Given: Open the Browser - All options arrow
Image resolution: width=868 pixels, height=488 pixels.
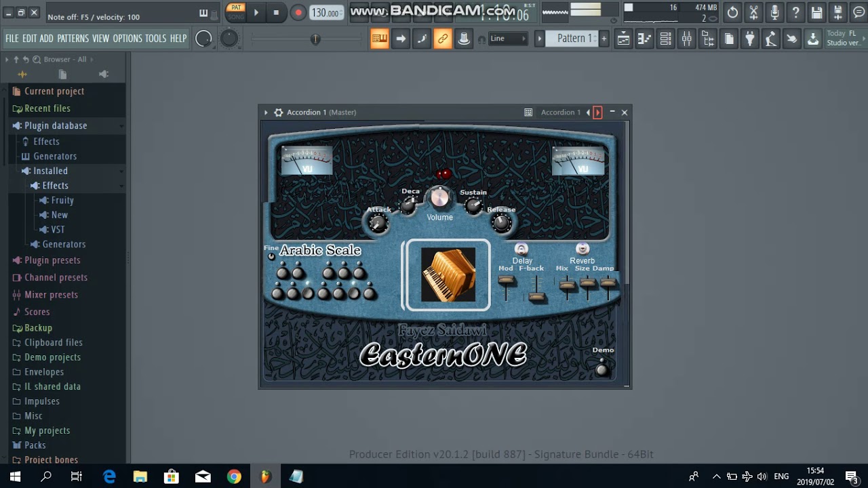Looking at the screenshot, I should pos(6,60).
